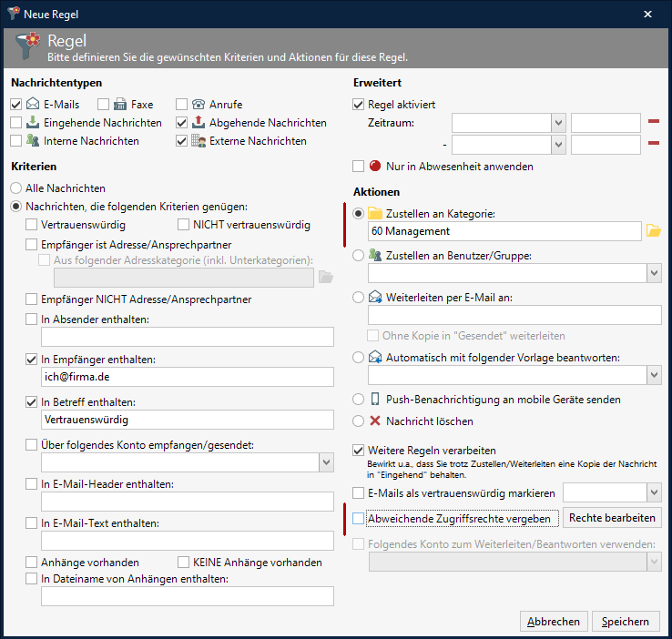The height and width of the screenshot is (639, 672).
Task: Click the Interne Nachrichten people icon
Action: coord(33,140)
